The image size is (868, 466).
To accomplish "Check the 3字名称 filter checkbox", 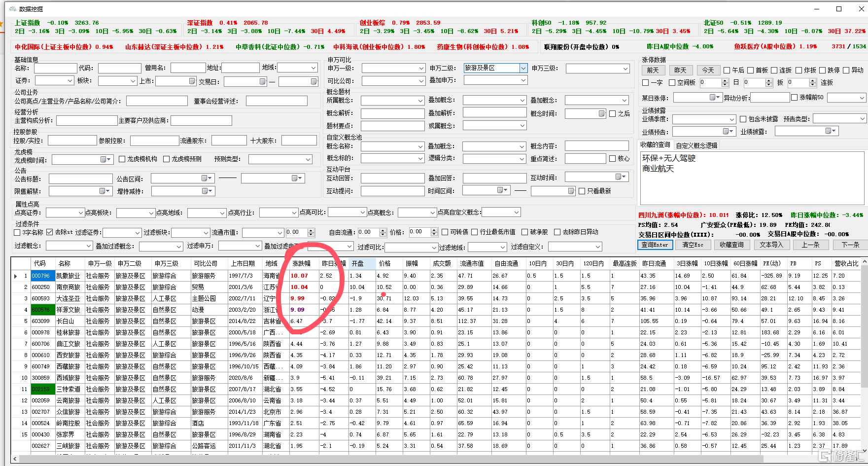I will 17,232.
